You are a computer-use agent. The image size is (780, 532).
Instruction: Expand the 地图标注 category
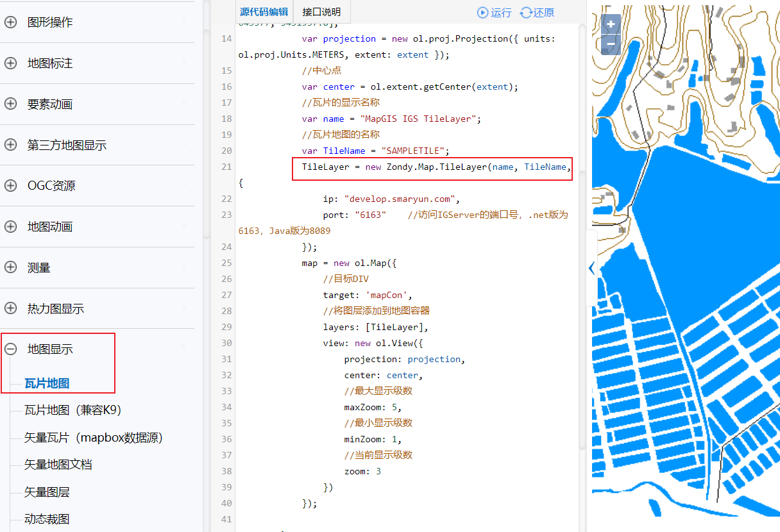10,63
